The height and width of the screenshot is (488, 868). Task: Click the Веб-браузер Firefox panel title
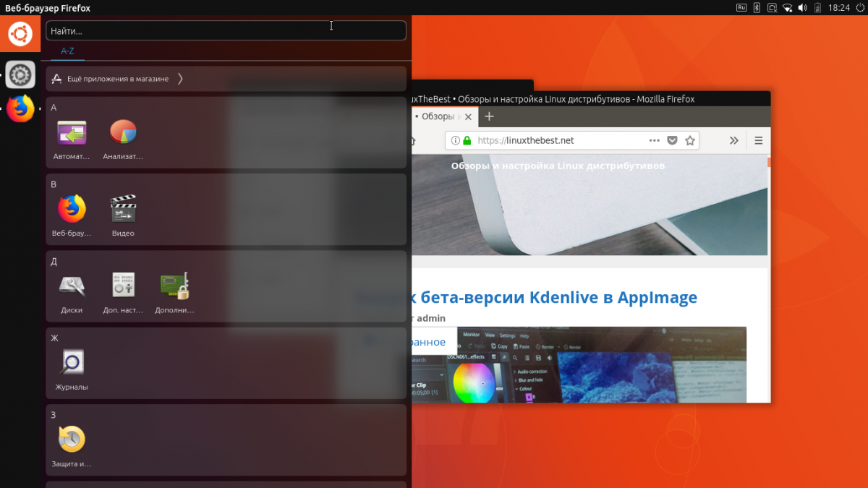(x=48, y=8)
